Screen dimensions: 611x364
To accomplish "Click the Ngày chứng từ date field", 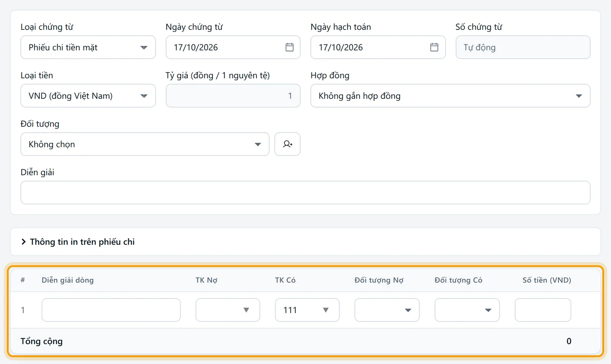I will pyautogui.click(x=233, y=47).
